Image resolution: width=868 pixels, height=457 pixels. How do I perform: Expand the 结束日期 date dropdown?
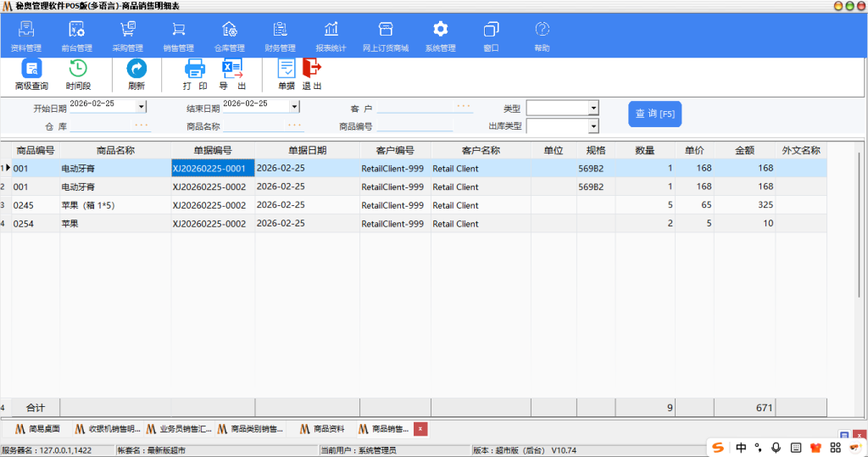[x=294, y=107]
